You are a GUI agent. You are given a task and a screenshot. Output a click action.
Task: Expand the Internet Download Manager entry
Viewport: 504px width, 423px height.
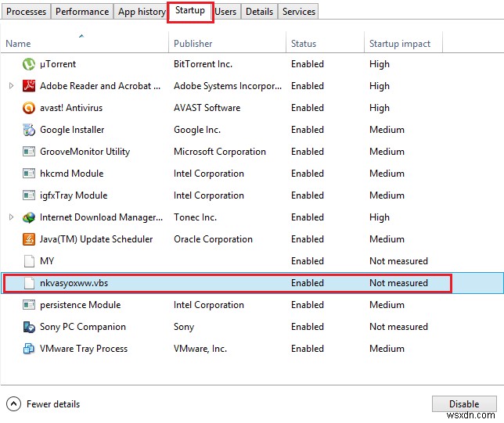[11, 217]
